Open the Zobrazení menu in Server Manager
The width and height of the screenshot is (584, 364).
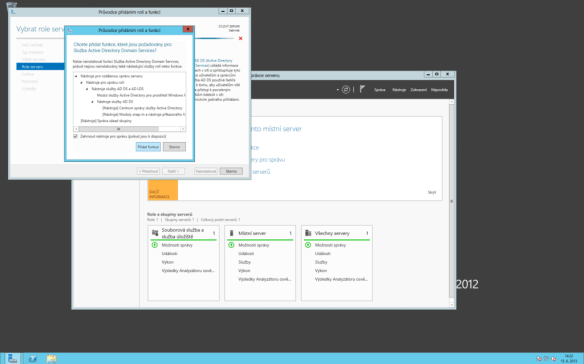tap(419, 90)
